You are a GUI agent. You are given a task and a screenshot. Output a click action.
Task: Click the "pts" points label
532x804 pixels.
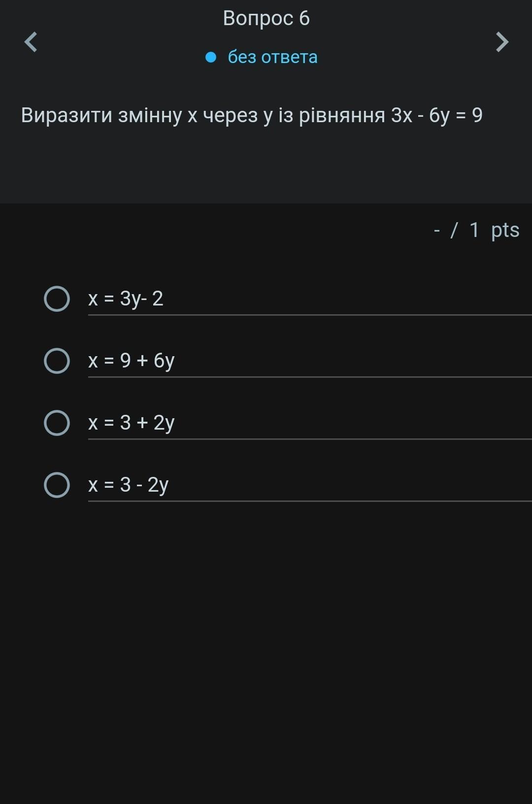point(505,230)
